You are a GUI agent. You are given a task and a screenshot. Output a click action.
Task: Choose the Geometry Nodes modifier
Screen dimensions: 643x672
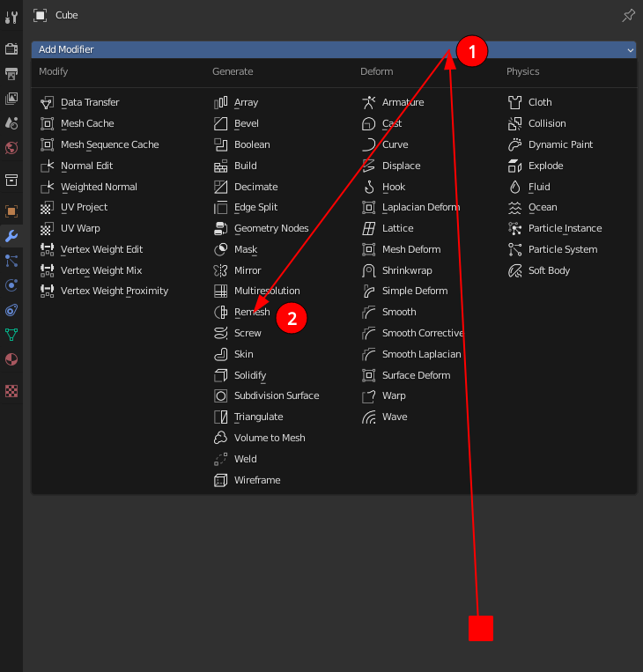261,228
